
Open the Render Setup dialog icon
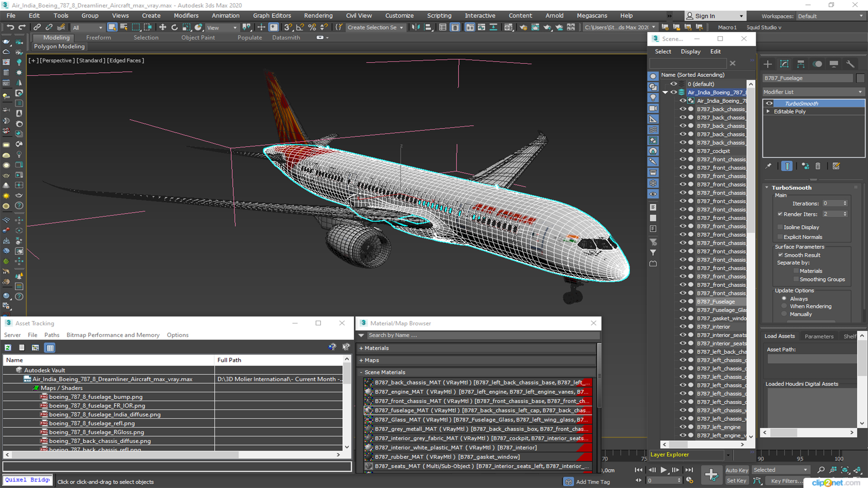(x=523, y=28)
